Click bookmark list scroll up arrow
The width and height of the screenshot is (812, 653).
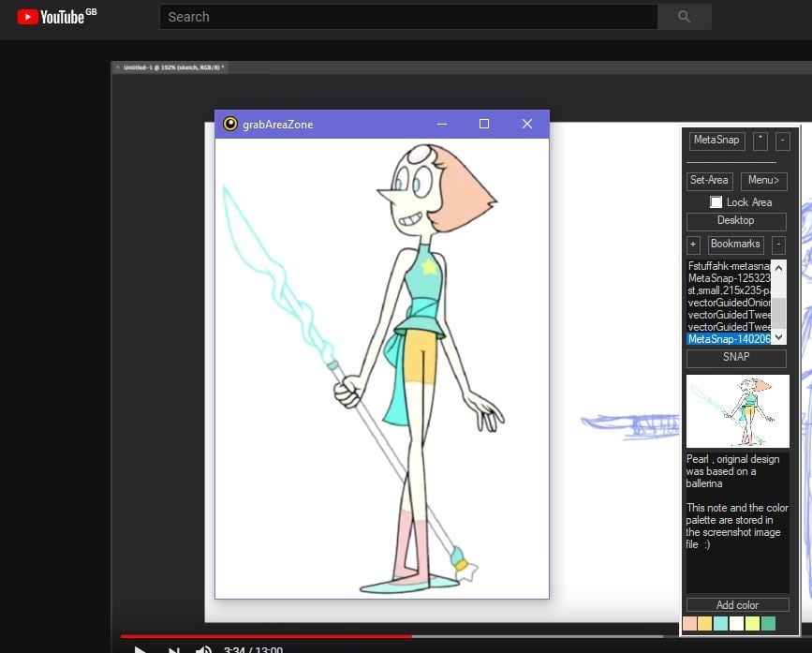tap(778, 268)
